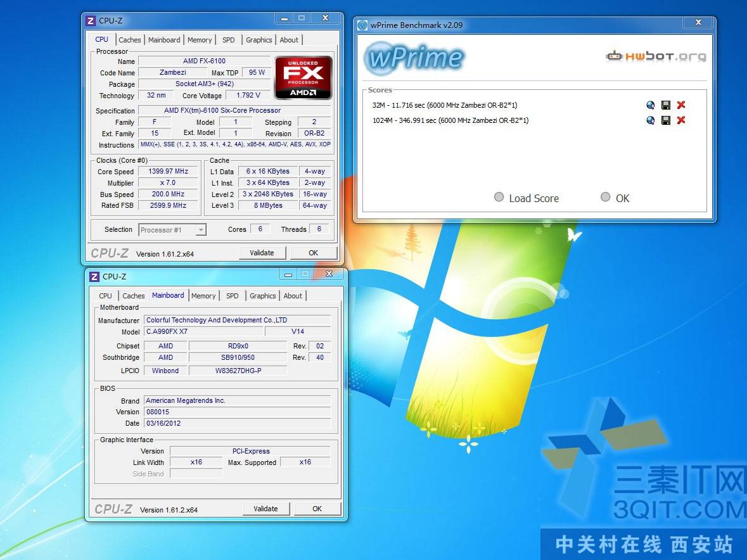Click the AMD FX processor logo
Screen dimensions: 747x560
point(303,78)
